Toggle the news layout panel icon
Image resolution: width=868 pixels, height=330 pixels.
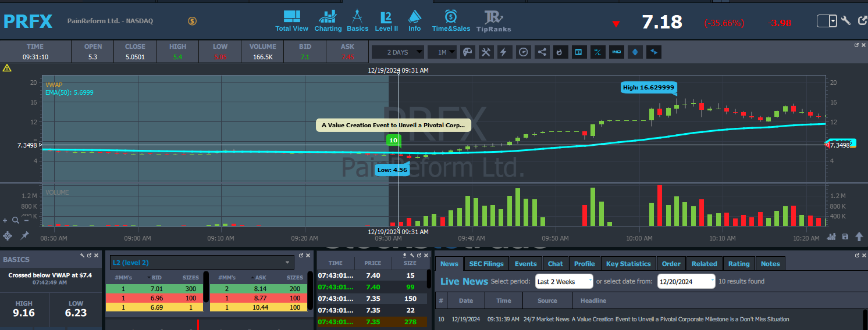click(578, 52)
